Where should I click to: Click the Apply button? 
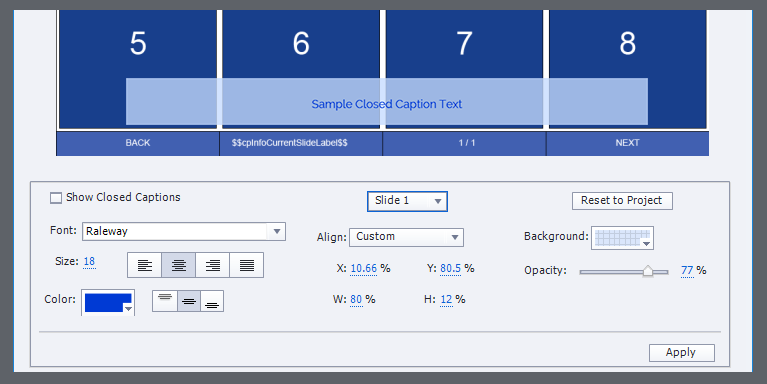pos(681,353)
